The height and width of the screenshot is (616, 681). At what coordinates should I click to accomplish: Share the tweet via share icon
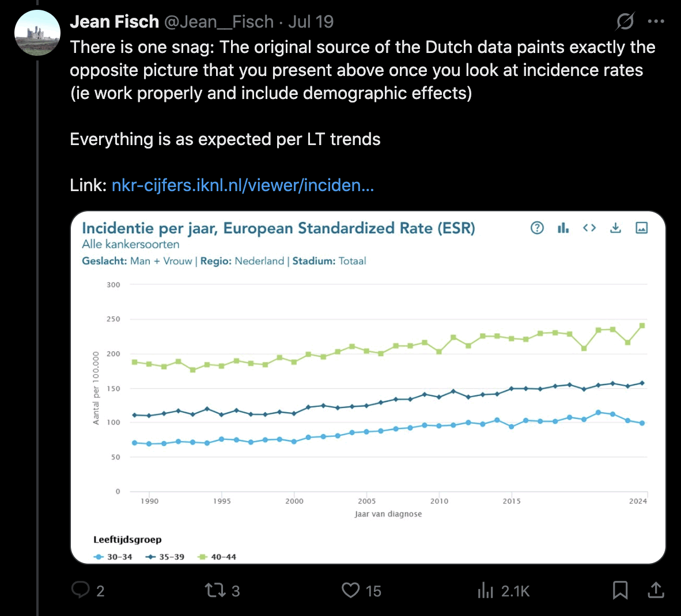pos(656,590)
